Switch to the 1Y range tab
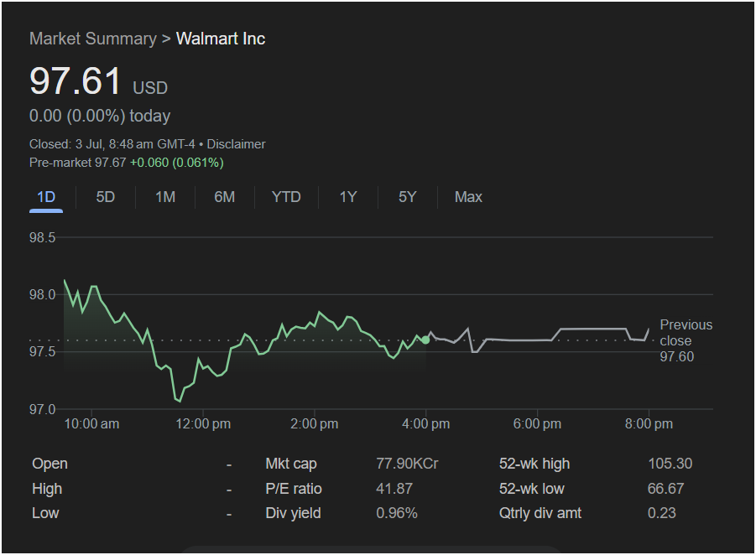Image resolution: width=756 pixels, height=555 pixels. 348,197
